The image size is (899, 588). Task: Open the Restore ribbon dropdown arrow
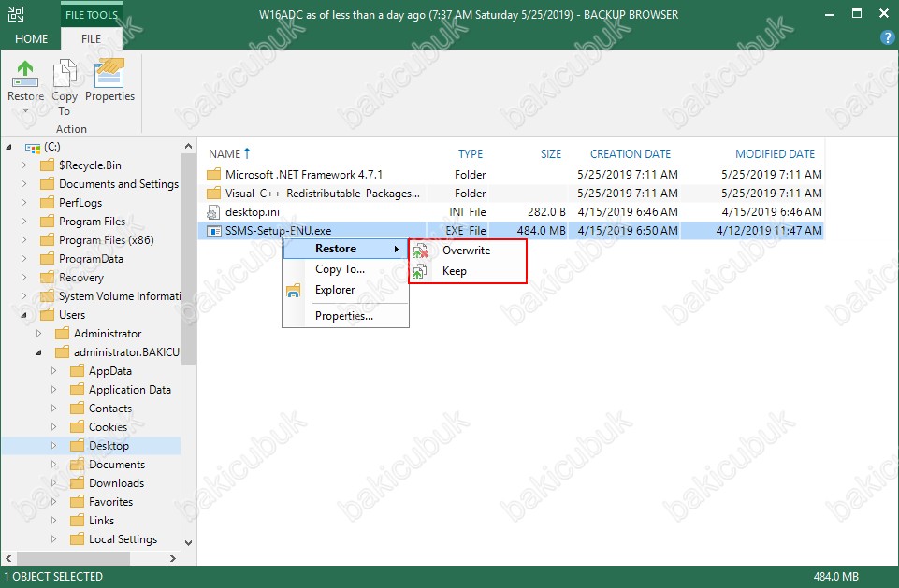coord(25,110)
